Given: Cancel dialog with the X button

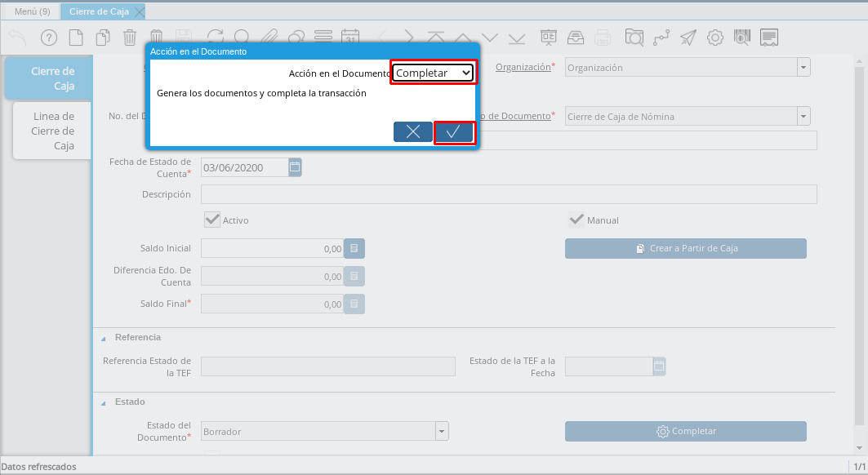Looking at the screenshot, I should 413,131.
